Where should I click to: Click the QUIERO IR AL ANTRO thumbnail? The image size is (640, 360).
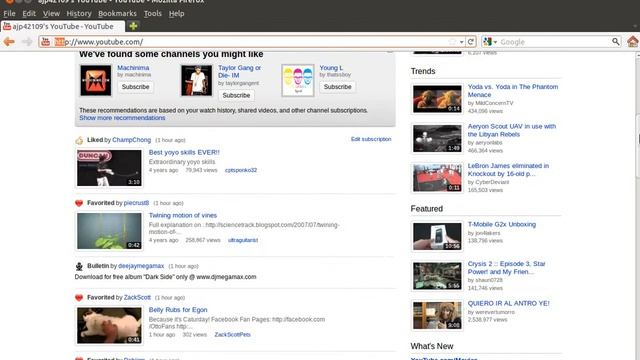(437, 316)
